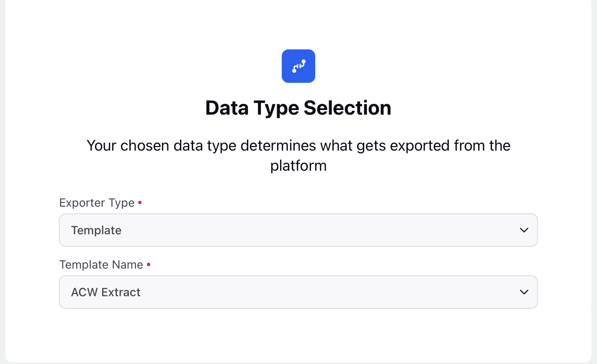
Task: Click the red required dot beside Template Name
Action: (x=149, y=264)
